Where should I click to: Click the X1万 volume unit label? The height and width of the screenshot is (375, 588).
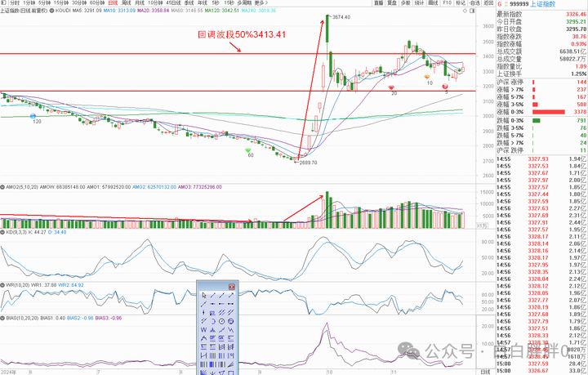[482, 225]
